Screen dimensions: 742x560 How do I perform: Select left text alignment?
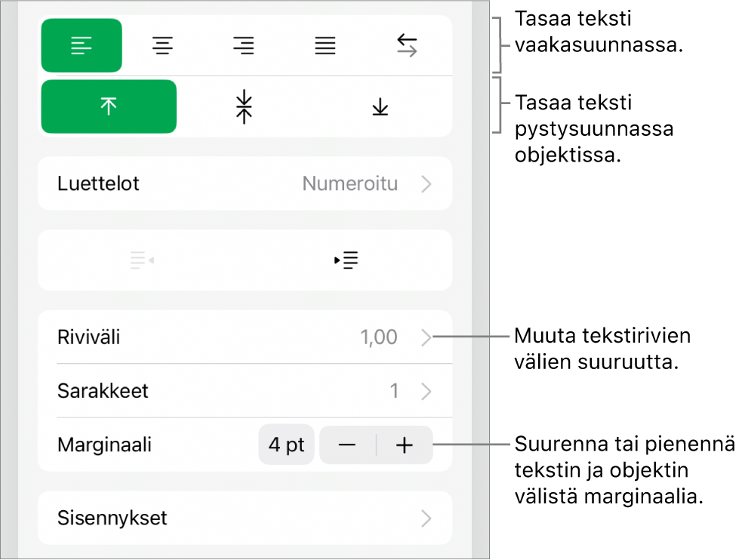coord(82,45)
